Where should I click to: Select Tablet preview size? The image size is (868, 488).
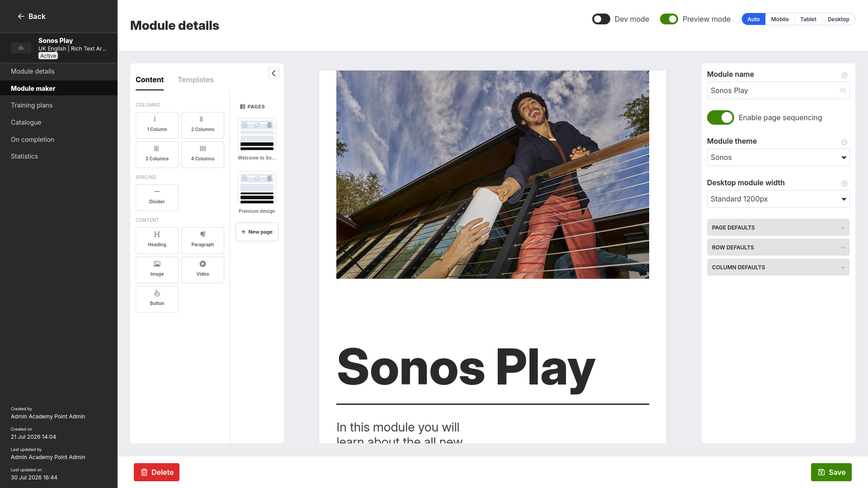[808, 19]
